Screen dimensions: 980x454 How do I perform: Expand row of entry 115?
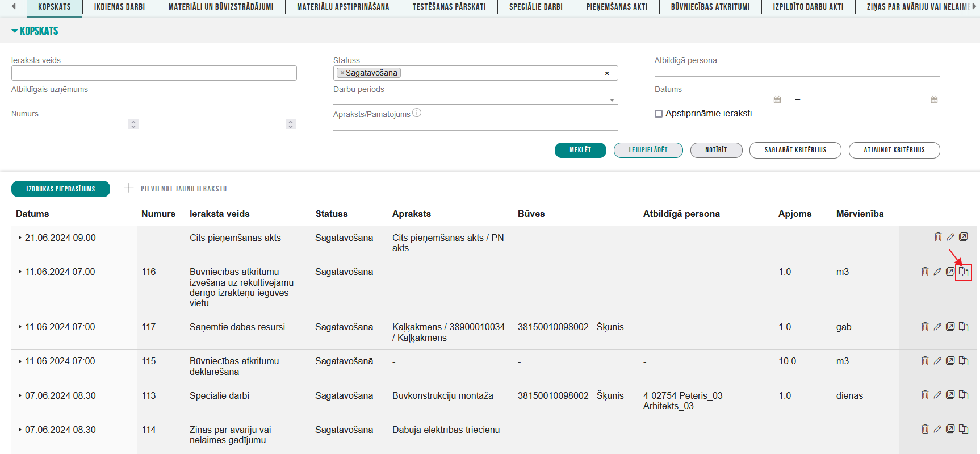(20, 361)
